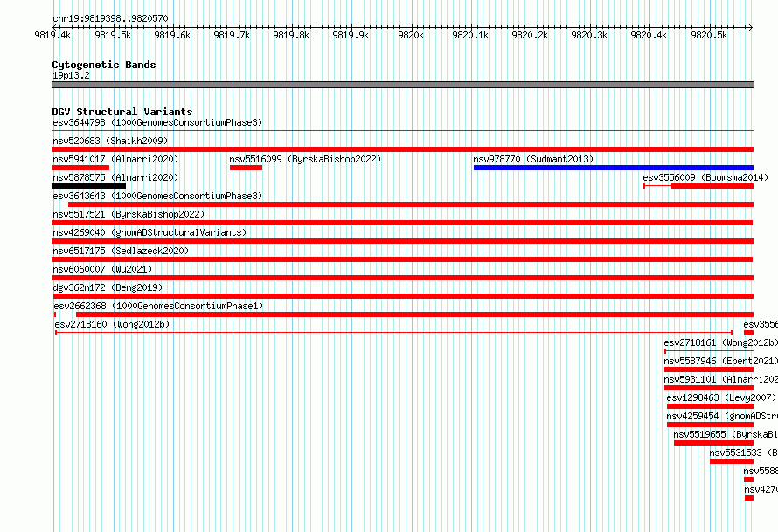Click the gray 19p13.2 cytogenetic band

[x=402, y=85]
